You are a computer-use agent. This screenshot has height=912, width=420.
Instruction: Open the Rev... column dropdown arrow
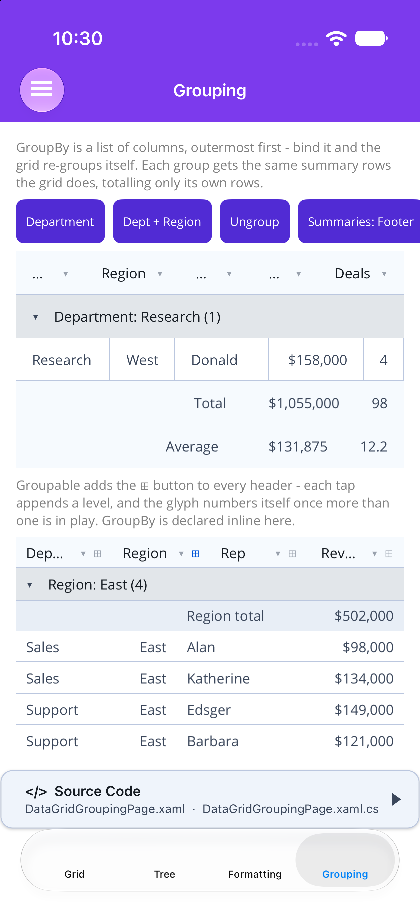tap(375, 554)
